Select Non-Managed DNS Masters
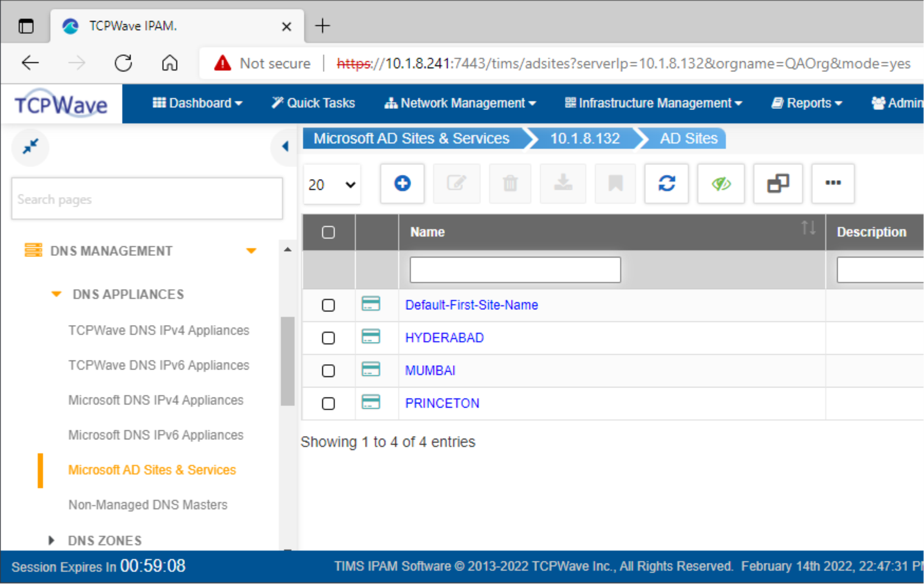Screen dimensions: 924x584 coord(148,504)
